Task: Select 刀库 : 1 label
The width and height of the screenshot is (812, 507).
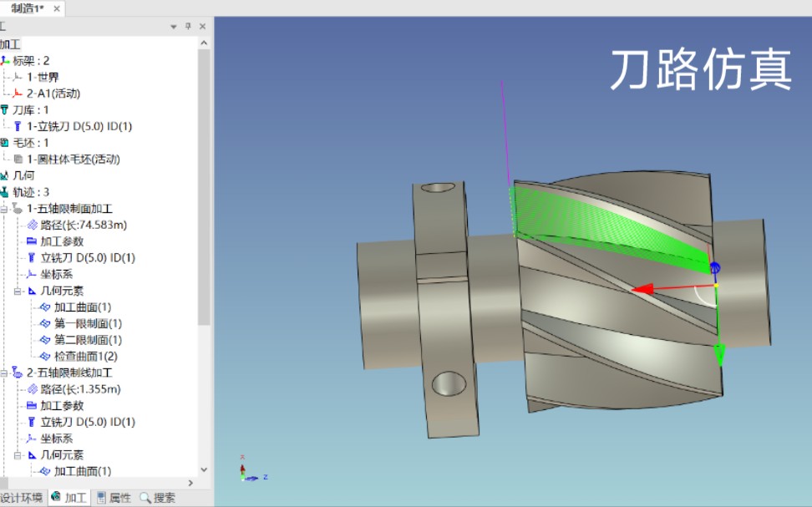Action: click(31, 109)
